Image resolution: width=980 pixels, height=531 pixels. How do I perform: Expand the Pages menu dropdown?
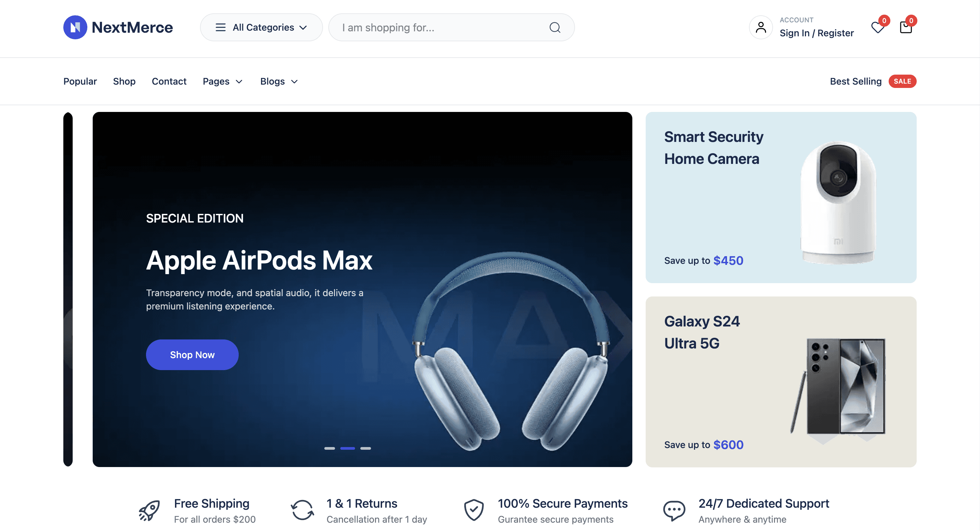tap(223, 81)
